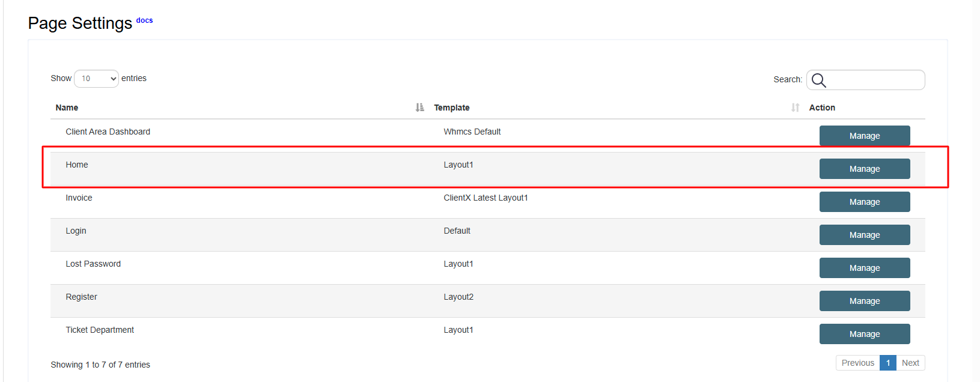Click into the Search input field
This screenshot has height=382, width=980.
(874, 80)
